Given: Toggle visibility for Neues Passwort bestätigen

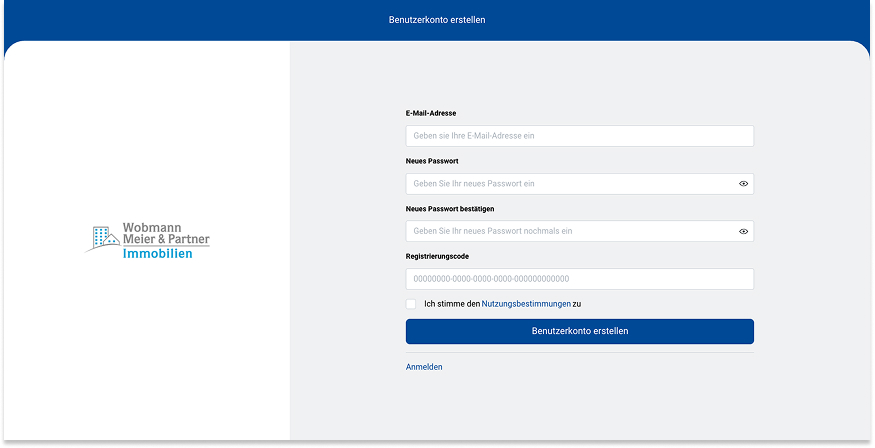Looking at the screenshot, I should [x=743, y=232].
